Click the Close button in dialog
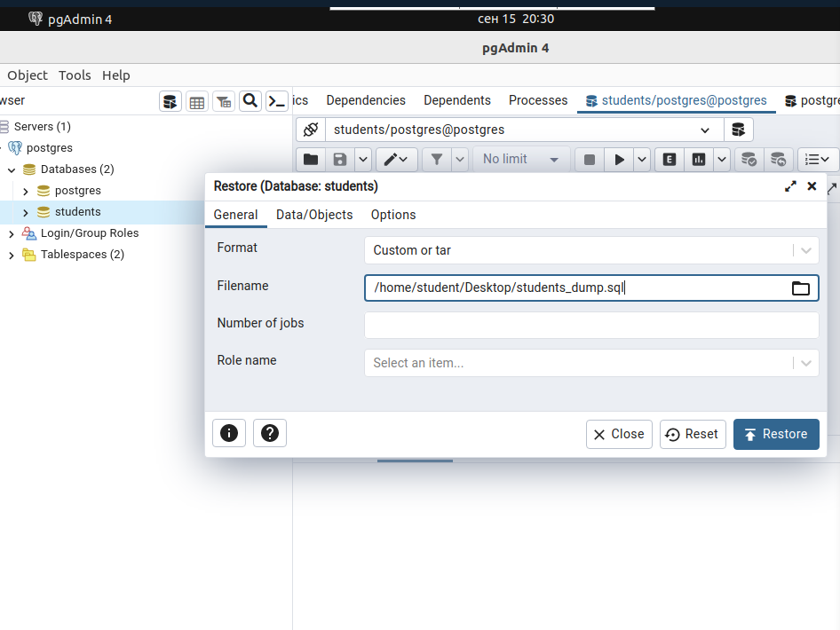 click(x=619, y=434)
